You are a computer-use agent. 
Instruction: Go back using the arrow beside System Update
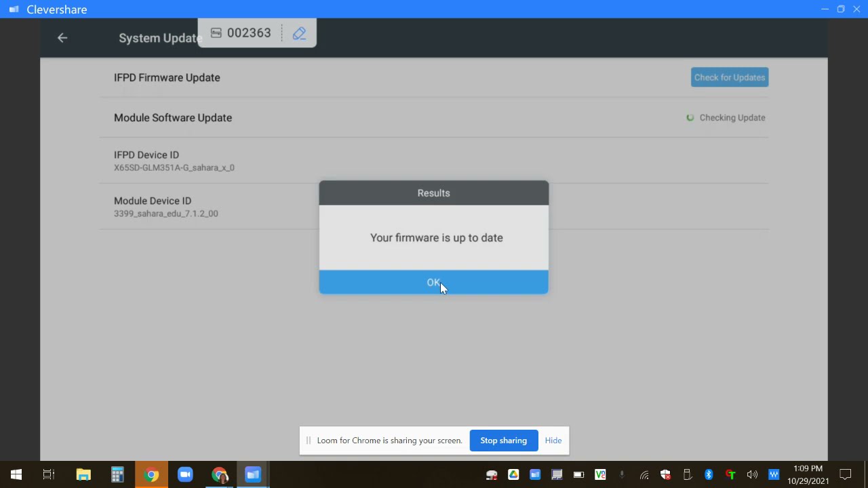click(x=62, y=38)
